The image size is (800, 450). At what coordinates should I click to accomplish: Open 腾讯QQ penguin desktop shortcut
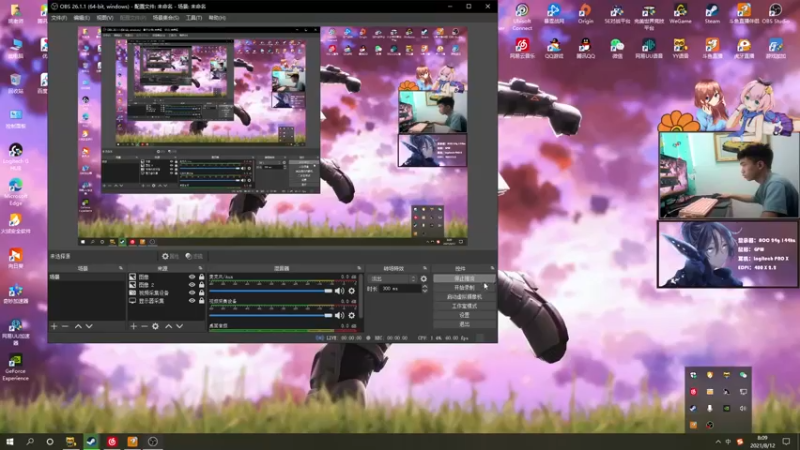pos(585,48)
